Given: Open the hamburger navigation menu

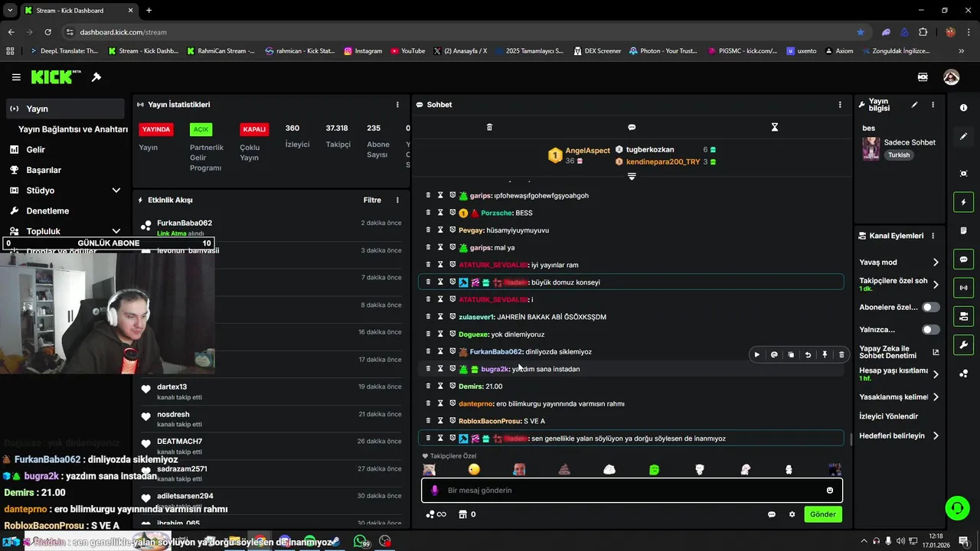Looking at the screenshot, I should click(16, 77).
